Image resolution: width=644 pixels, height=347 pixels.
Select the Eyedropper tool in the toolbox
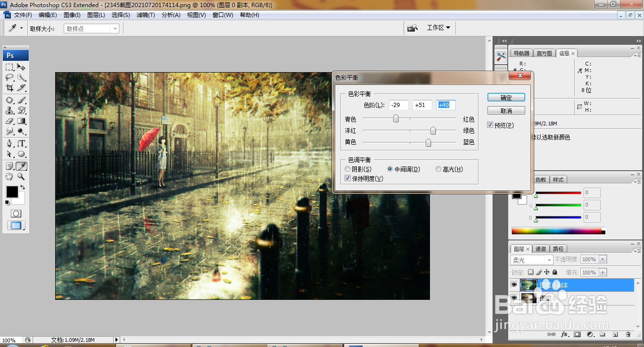(21, 166)
